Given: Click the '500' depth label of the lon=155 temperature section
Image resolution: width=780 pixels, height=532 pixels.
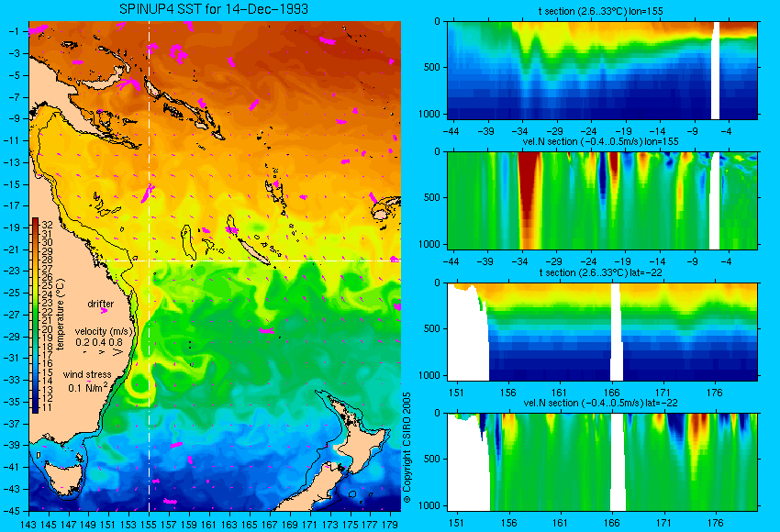Looking at the screenshot, I should point(432,68).
